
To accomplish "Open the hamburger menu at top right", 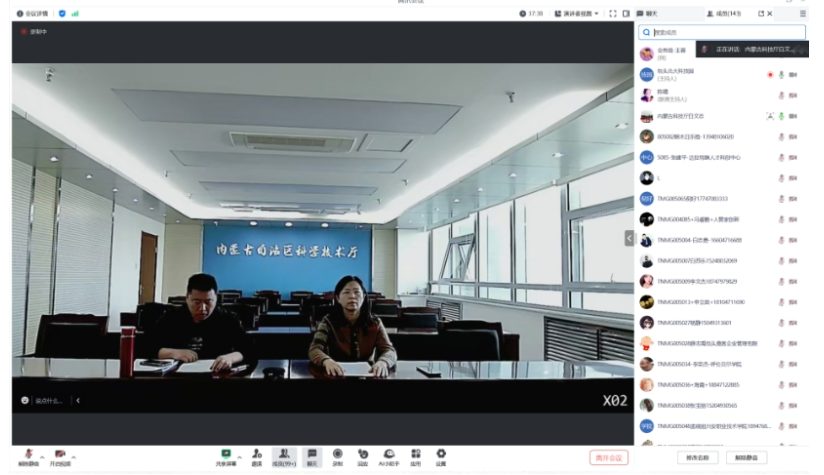I will pyautogui.click(x=802, y=14).
